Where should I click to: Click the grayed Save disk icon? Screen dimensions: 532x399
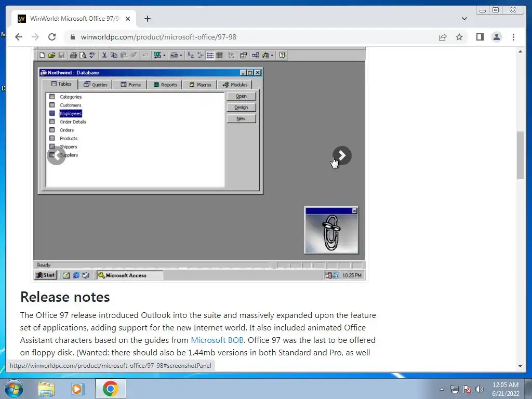click(x=61, y=55)
